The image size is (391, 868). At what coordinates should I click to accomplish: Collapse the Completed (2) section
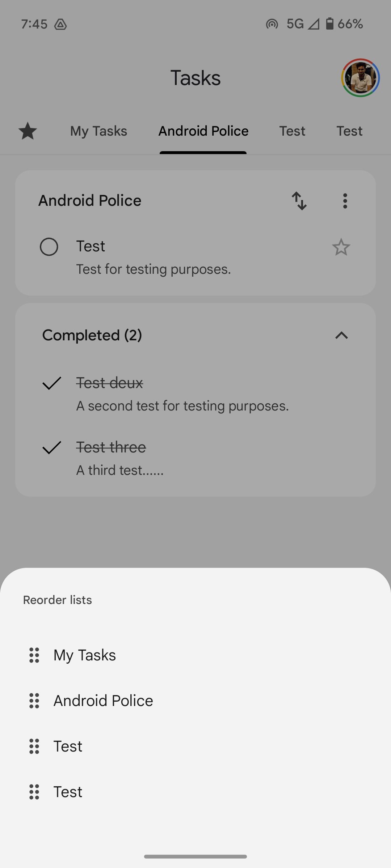click(x=341, y=336)
